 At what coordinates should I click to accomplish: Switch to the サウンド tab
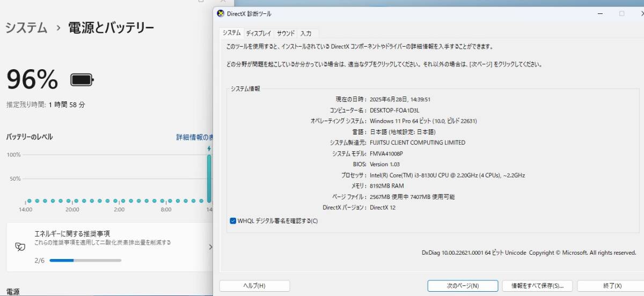pos(286,33)
